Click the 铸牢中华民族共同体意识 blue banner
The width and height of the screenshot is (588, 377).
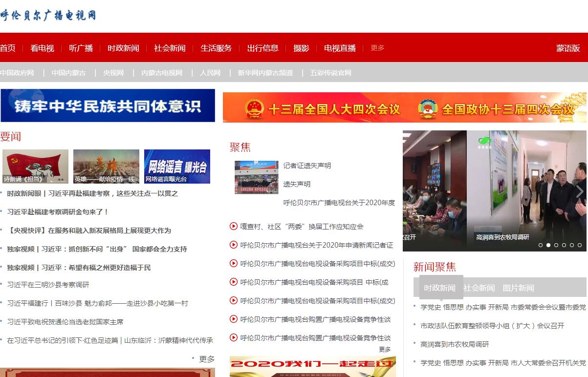[108, 105]
